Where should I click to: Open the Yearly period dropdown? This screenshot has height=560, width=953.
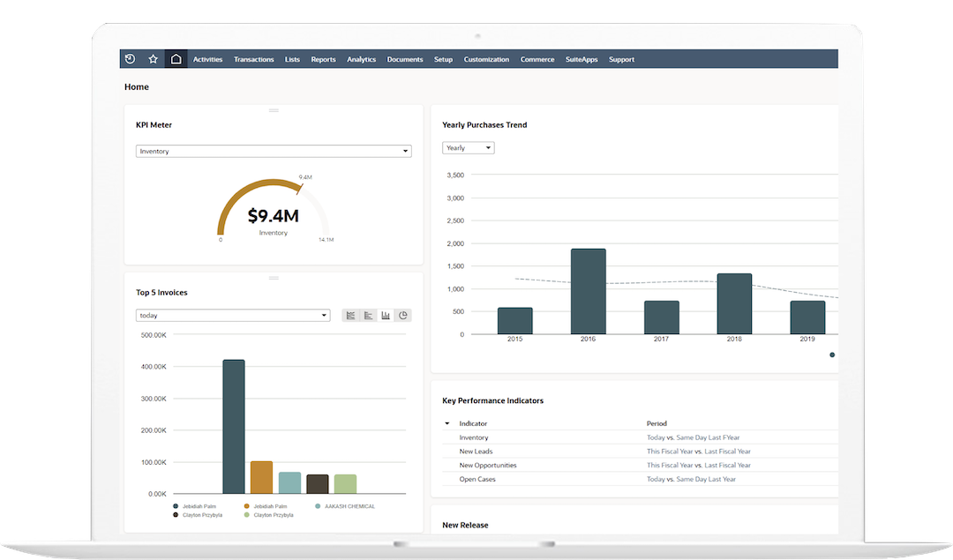click(468, 147)
